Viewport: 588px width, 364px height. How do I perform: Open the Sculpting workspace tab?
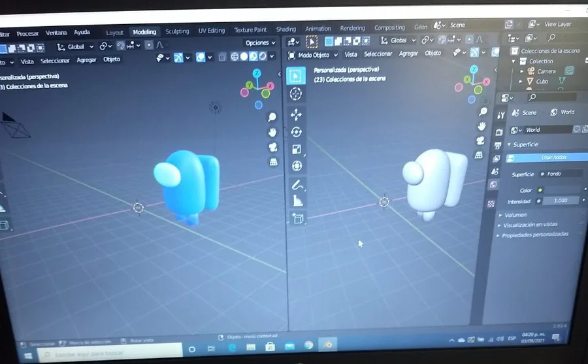click(x=177, y=31)
